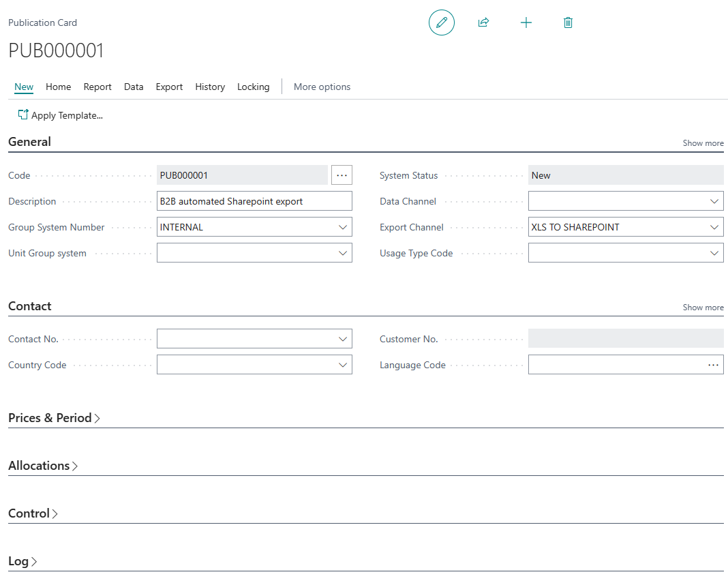Open the Usage Type Code dropdown
728x583 pixels.
point(714,253)
